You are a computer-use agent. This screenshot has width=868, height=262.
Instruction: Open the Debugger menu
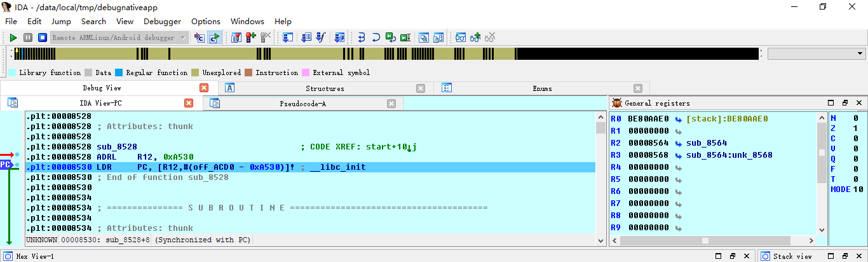[x=162, y=21]
